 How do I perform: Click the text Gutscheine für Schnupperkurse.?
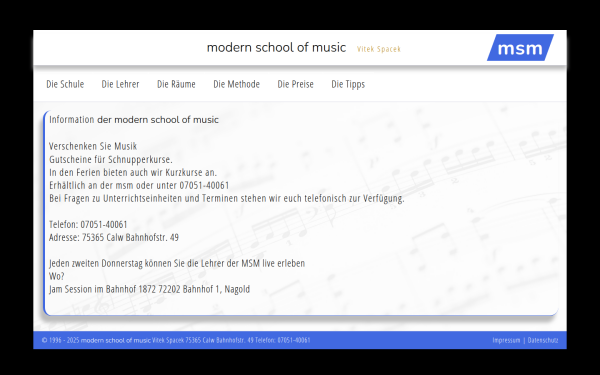click(x=111, y=159)
